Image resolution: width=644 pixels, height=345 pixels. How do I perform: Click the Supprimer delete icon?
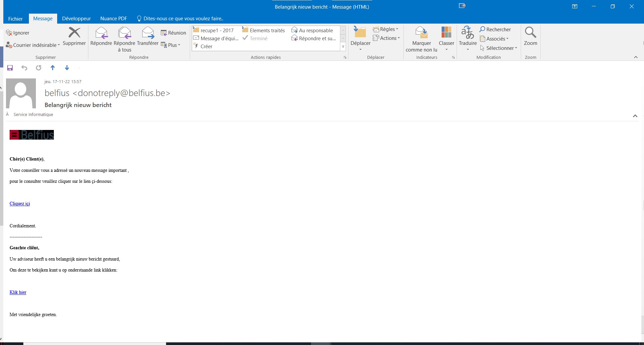click(74, 33)
